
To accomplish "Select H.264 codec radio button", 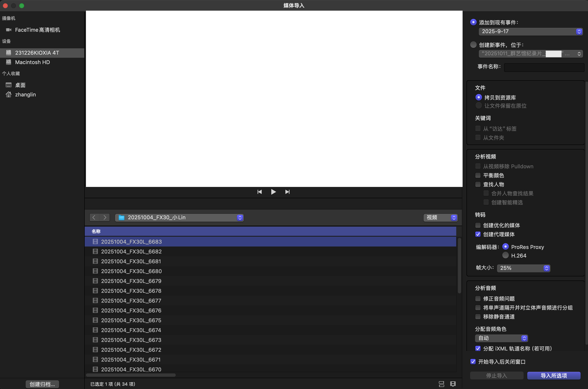I will tap(505, 255).
